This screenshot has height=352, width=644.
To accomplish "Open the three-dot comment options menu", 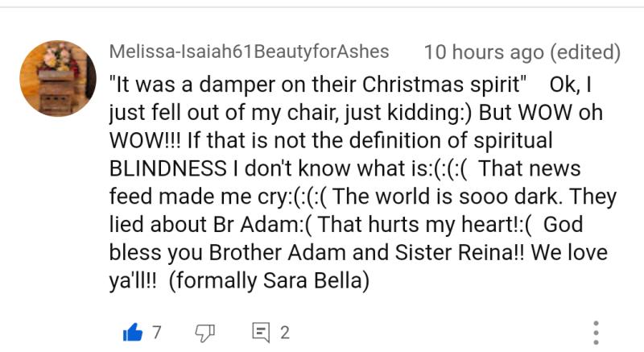I will pyautogui.click(x=596, y=332).
